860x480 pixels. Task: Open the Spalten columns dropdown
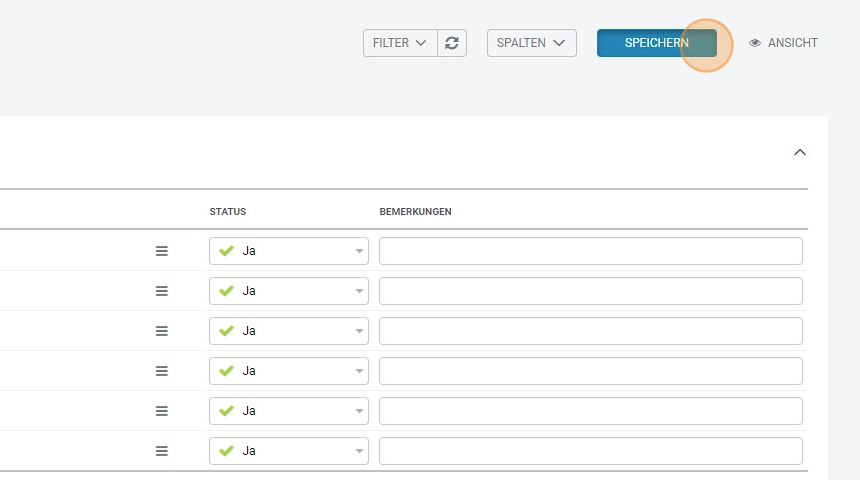tap(531, 43)
